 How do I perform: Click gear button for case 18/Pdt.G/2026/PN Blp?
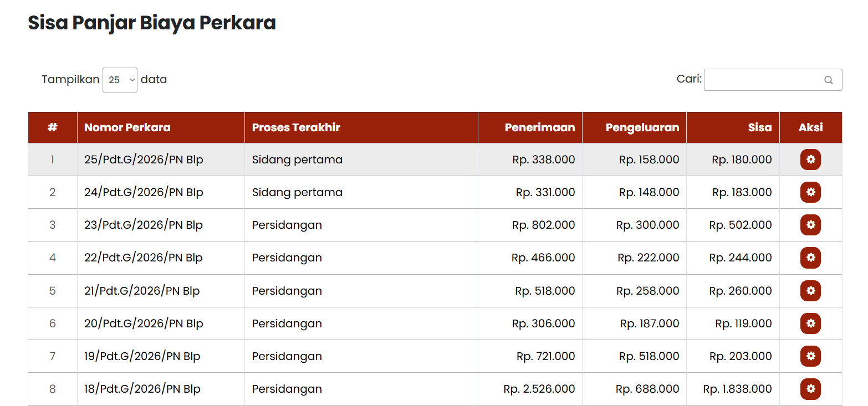(x=810, y=389)
